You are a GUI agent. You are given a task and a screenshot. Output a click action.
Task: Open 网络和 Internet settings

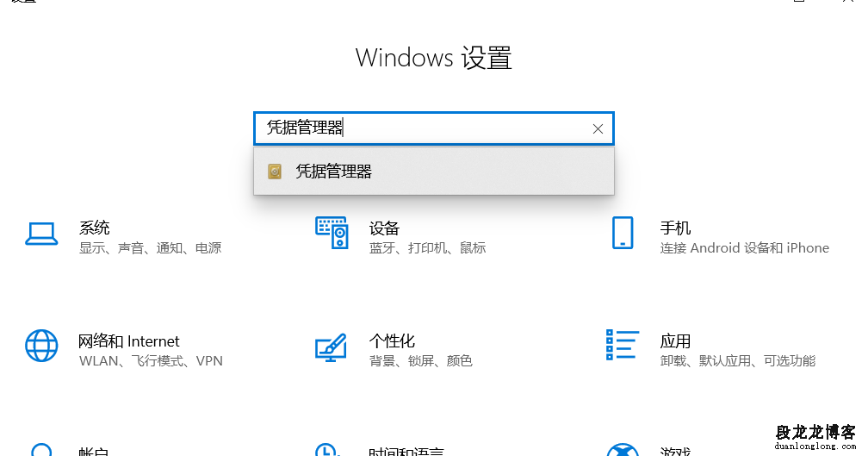click(x=128, y=341)
